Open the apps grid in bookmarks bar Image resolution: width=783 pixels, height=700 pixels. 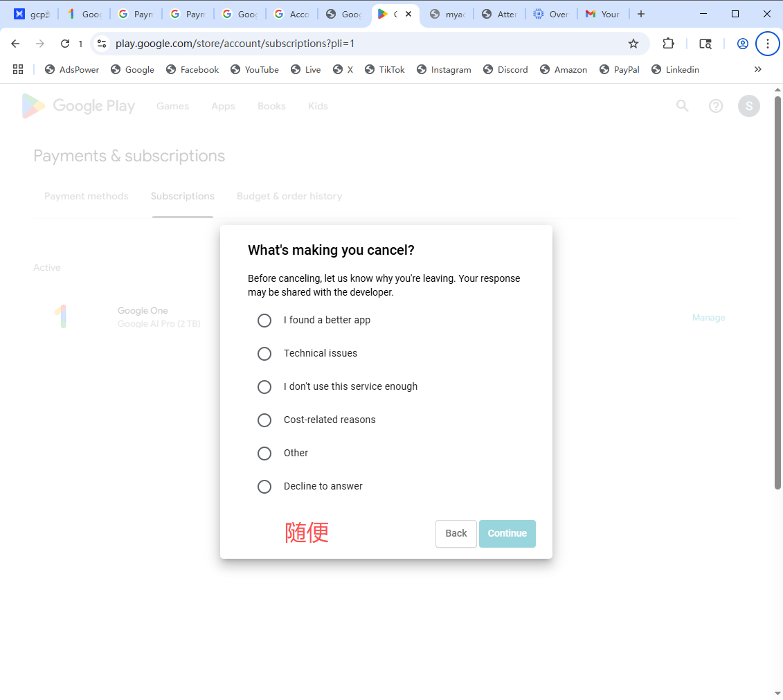(x=18, y=69)
